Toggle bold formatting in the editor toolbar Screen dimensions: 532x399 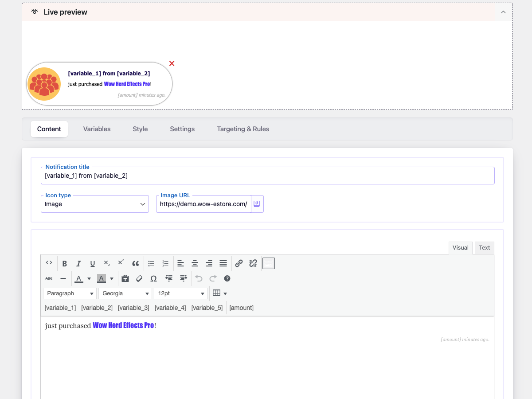tap(65, 263)
